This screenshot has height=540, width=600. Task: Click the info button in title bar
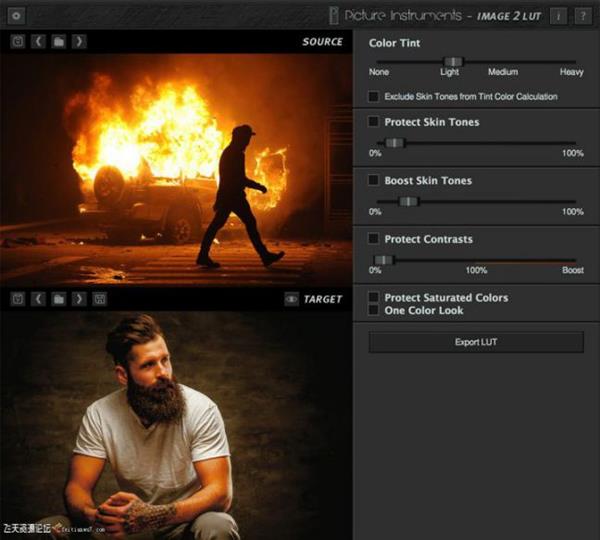click(558, 16)
